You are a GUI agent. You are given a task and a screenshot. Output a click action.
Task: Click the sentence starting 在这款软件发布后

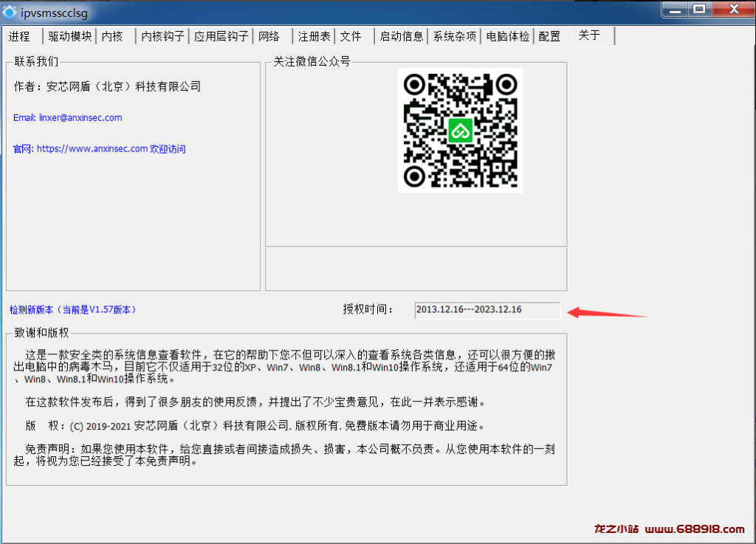pos(256,402)
